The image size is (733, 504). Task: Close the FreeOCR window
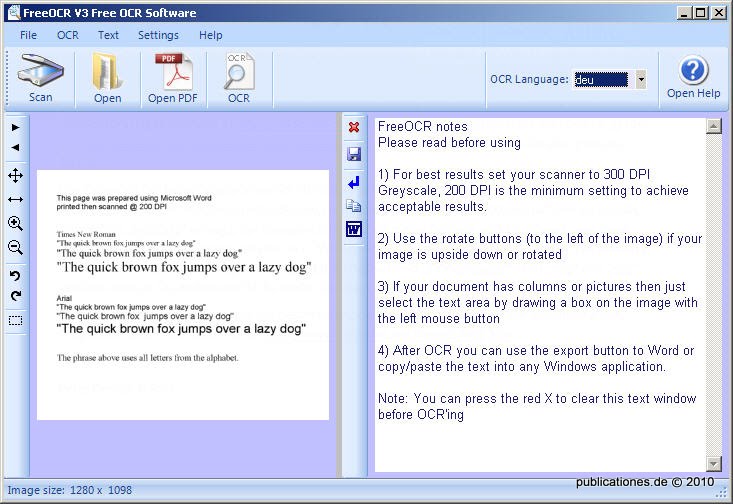pyautogui.click(x=718, y=13)
